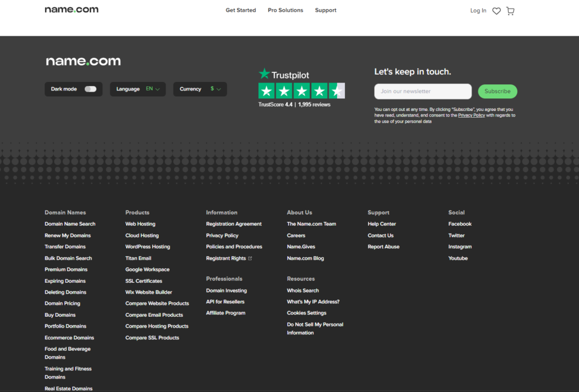Open API for Resellers link
This screenshot has width=579, height=392.
[225, 302]
